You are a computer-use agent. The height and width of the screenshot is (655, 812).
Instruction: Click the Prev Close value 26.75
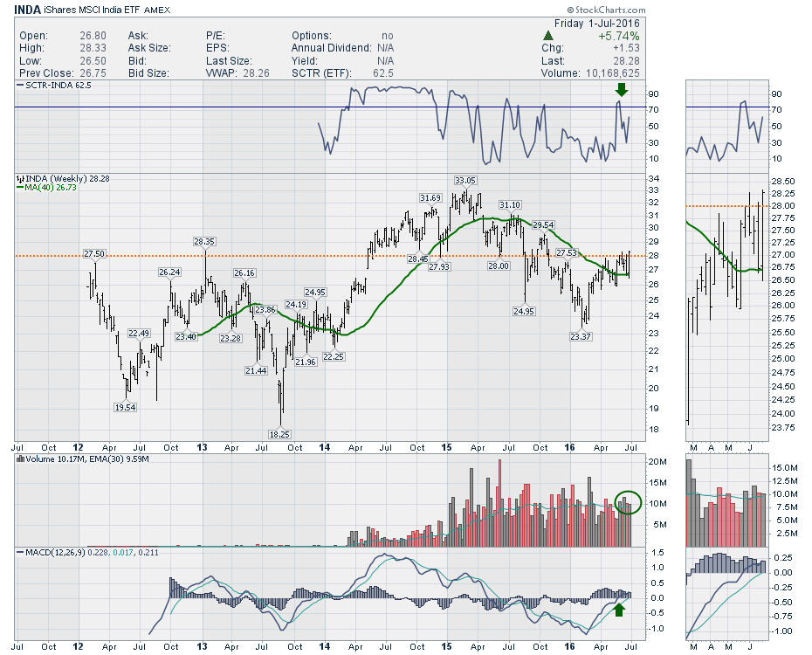93,73
